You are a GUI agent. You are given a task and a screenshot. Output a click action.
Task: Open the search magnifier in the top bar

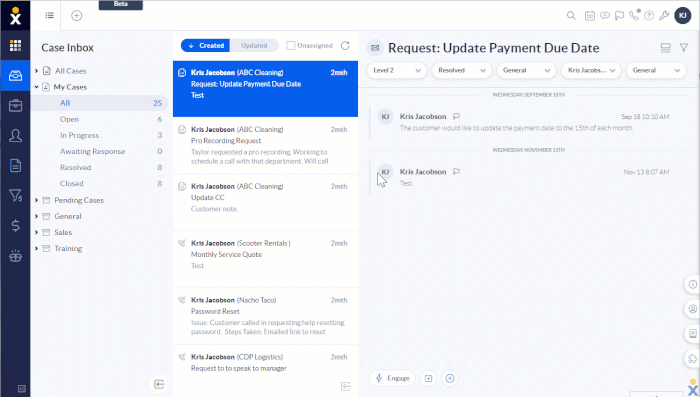(x=571, y=16)
